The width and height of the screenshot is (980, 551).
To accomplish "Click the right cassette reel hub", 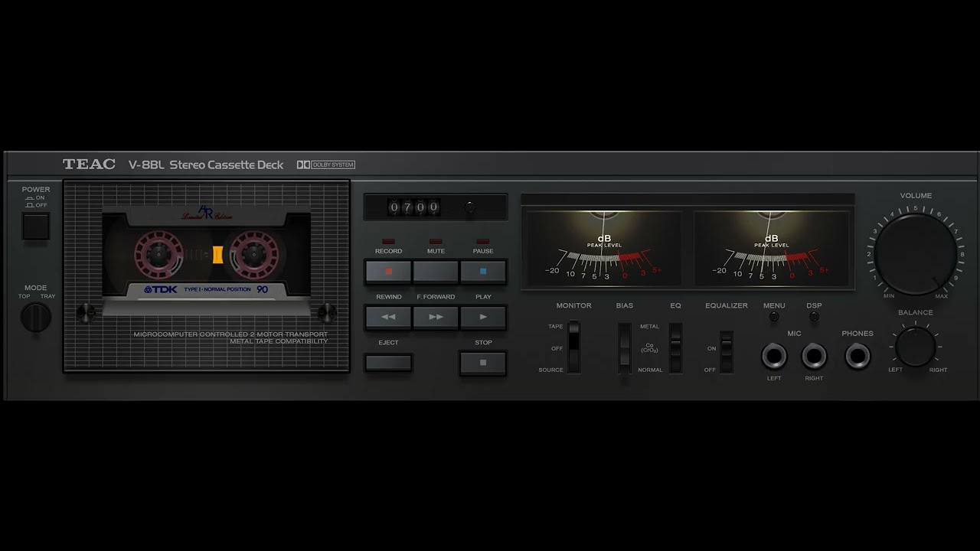I will click(x=254, y=254).
